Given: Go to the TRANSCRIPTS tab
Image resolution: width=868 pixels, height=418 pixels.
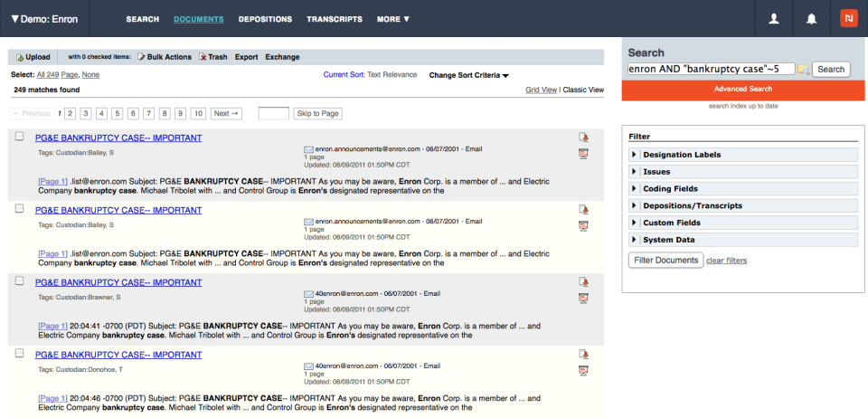Looking at the screenshot, I should click(x=335, y=19).
